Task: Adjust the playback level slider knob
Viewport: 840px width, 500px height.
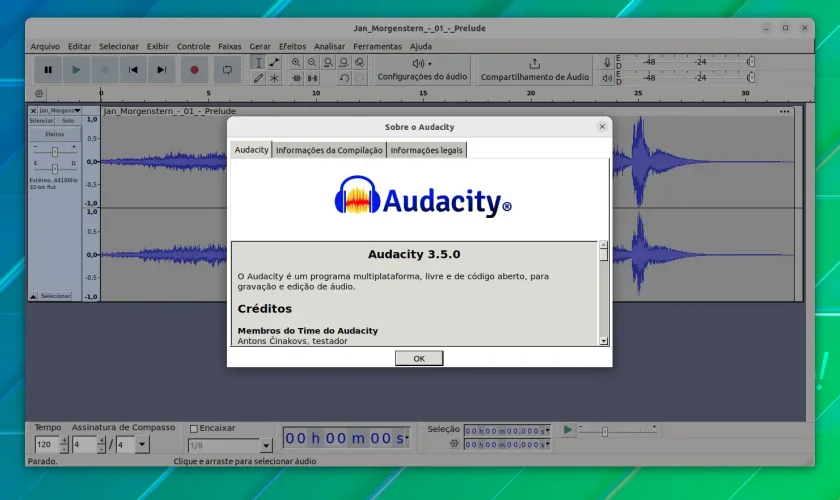Action: tap(751, 78)
